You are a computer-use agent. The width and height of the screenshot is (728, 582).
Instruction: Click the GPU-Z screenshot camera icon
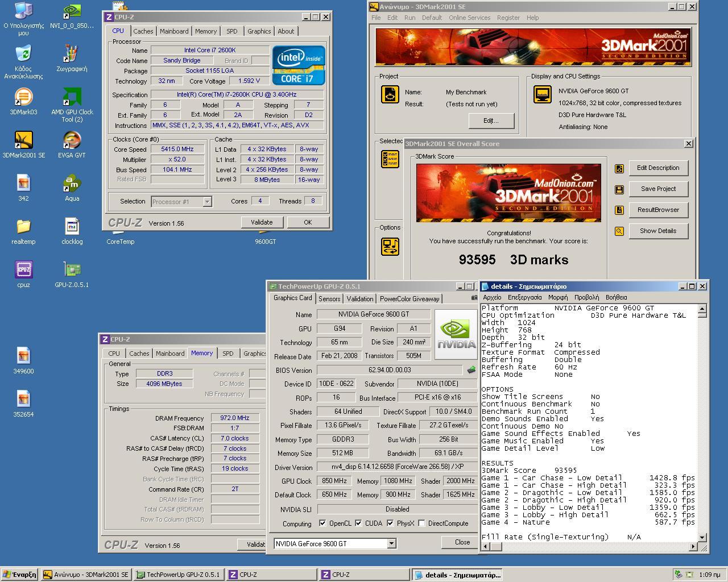[x=475, y=298]
